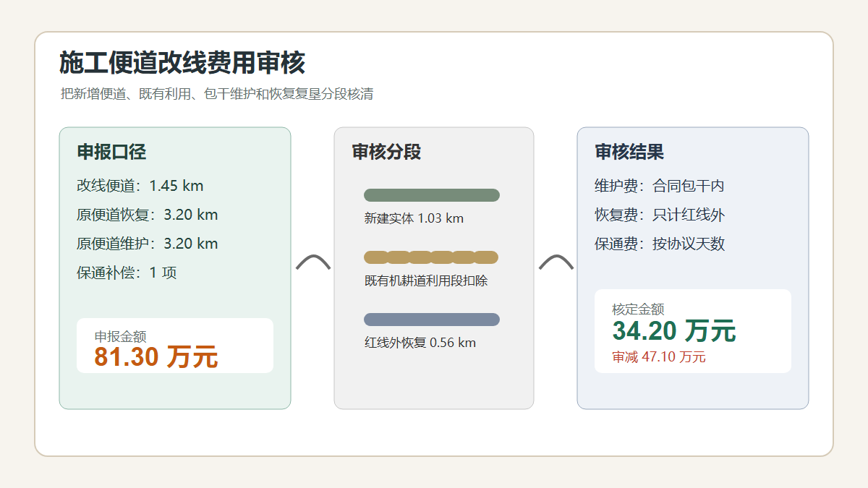Click the 申报口径 card heading
Image resolution: width=868 pixels, height=488 pixels.
pos(112,152)
